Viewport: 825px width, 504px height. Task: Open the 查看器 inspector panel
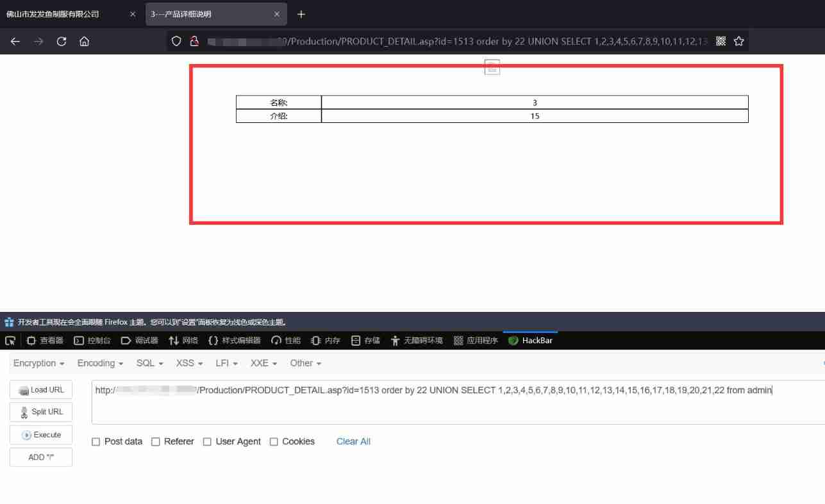(x=45, y=341)
